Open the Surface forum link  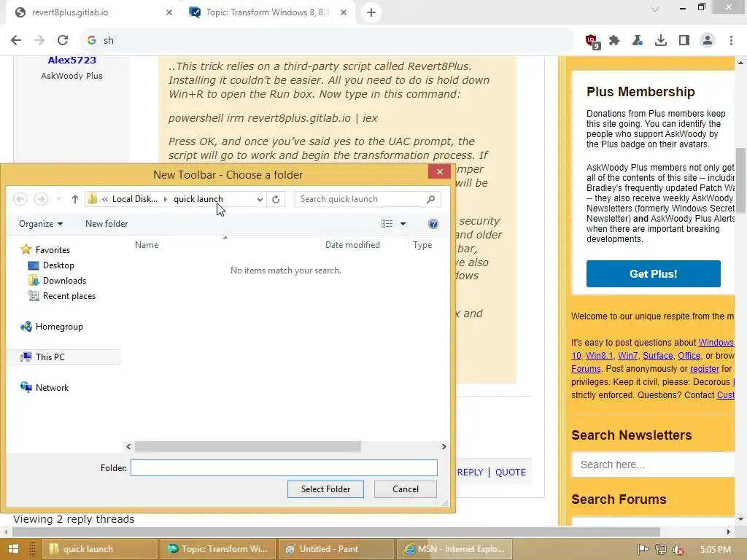pyautogui.click(x=657, y=356)
